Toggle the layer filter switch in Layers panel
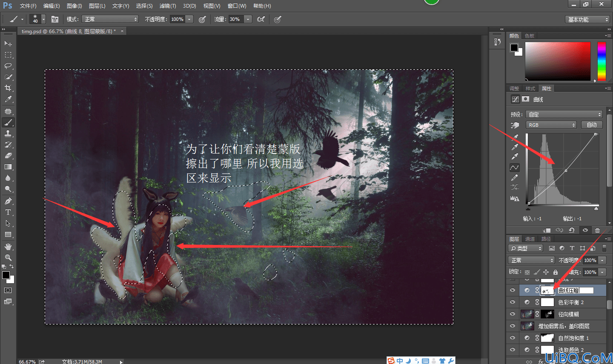Screen dimensions: 613x364 604,248
